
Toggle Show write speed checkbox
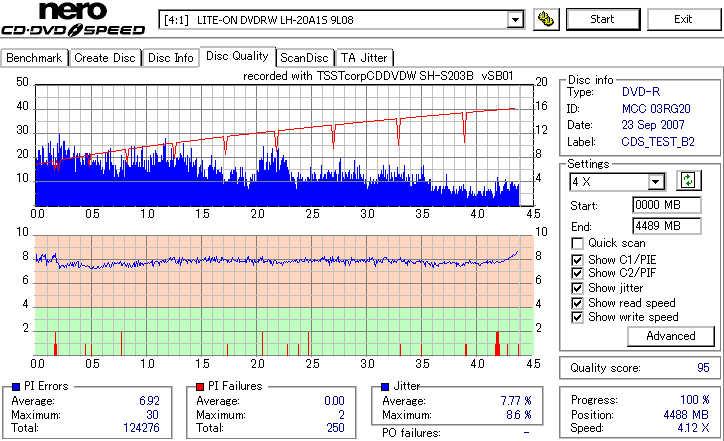(577, 317)
